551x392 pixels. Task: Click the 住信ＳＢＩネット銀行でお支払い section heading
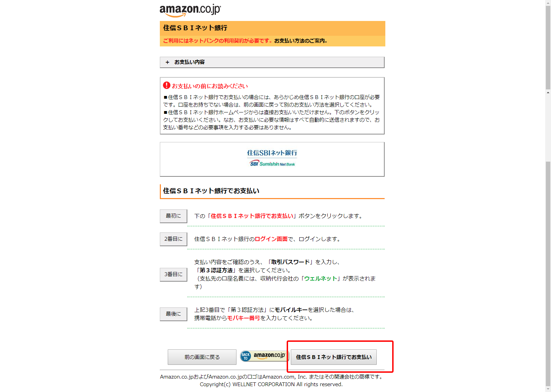pos(211,191)
